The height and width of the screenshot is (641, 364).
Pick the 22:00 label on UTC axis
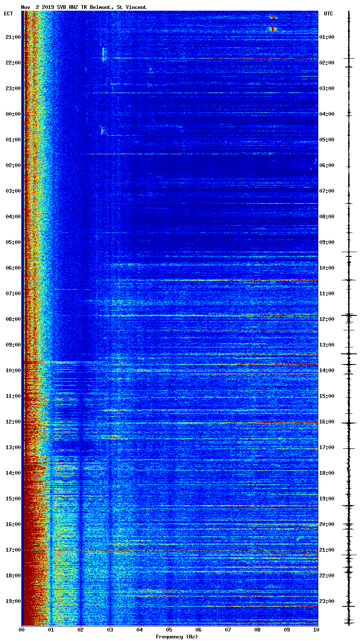click(327, 576)
